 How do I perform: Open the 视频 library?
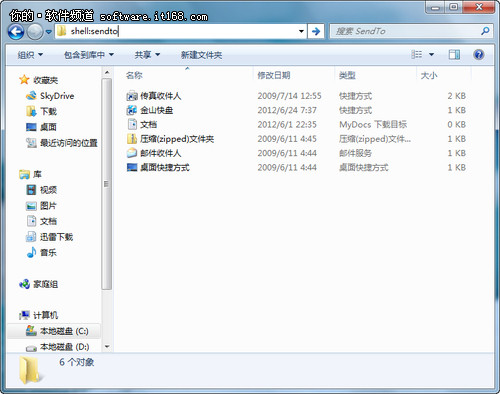[x=41, y=190]
